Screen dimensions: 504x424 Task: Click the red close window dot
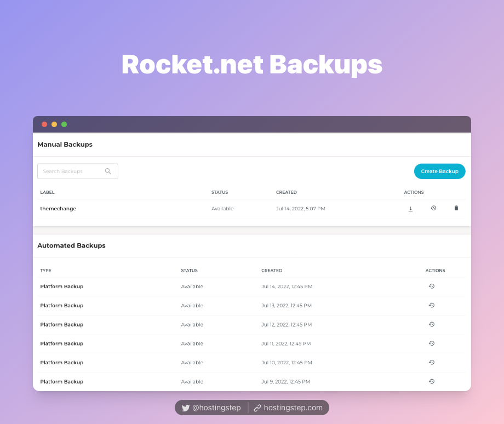(44, 124)
